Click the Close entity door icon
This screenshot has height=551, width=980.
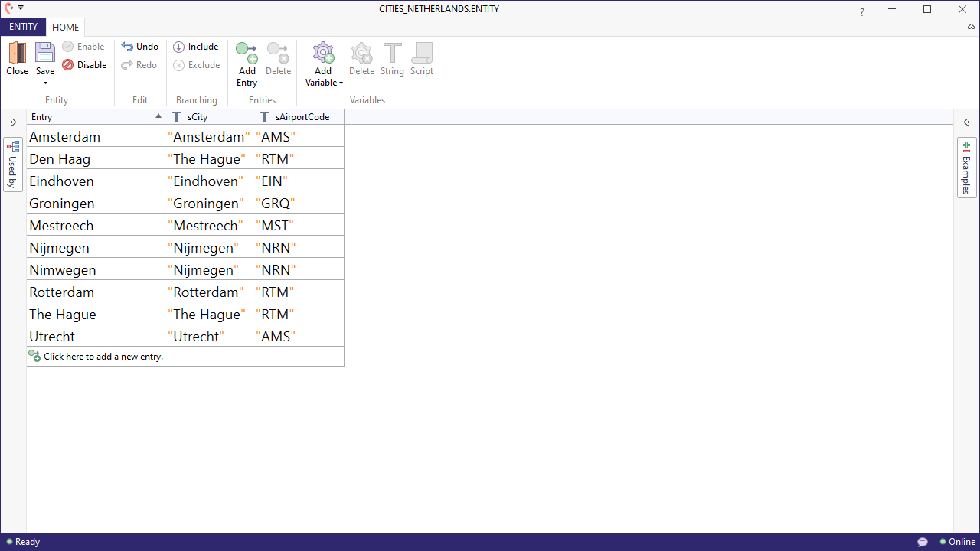click(17, 53)
